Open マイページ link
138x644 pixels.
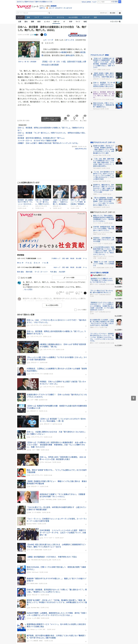coord(103,13)
